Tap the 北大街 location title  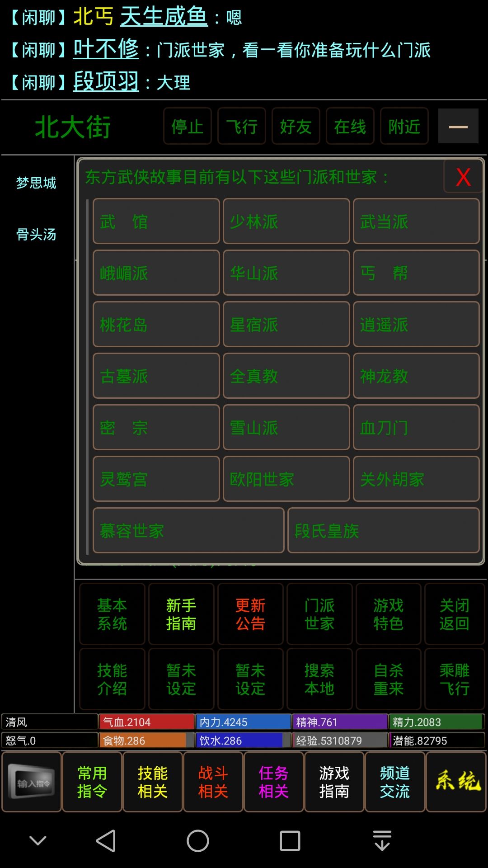73,127
